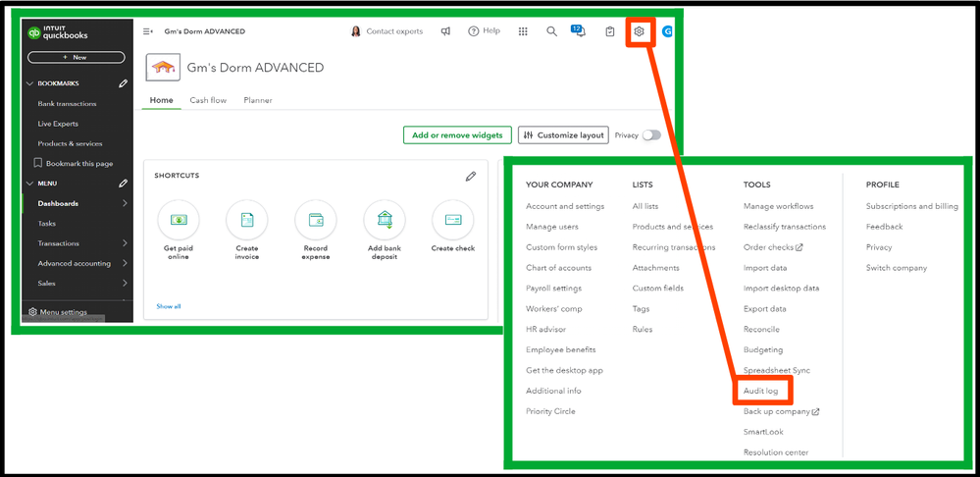Viewport: 980px width, 477px height.
Task: Select Reconcile under Tools
Action: [x=761, y=330]
